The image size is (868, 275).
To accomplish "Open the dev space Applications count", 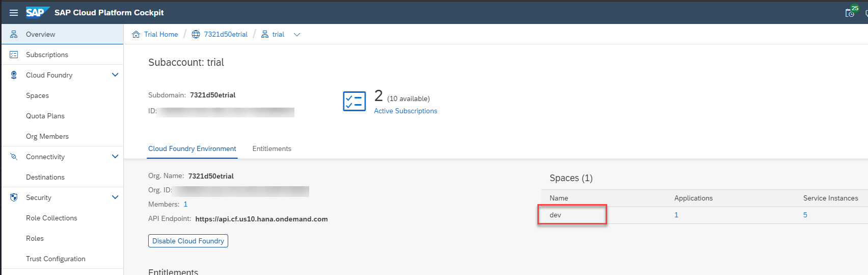I will pyautogui.click(x=676, y=215).
